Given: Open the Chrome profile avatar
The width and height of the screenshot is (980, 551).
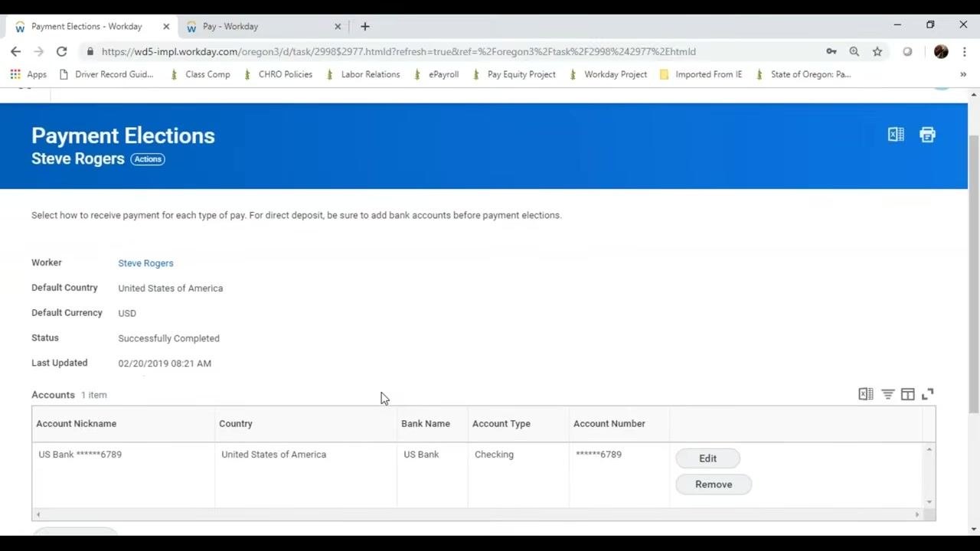Looking at the screenshot, I should pos(941,51).
